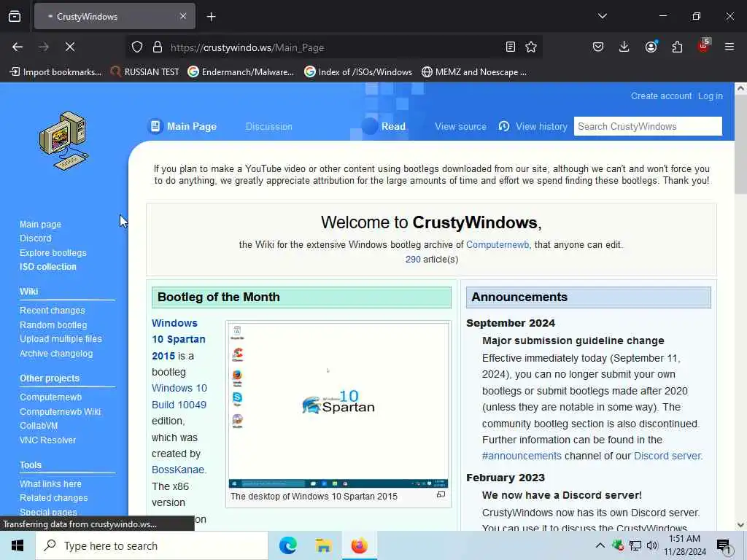Viewport: 747px width, 560px height.
Task: Open the Explore bootlegs sidebar link
Action: click(x=53, y=253)
